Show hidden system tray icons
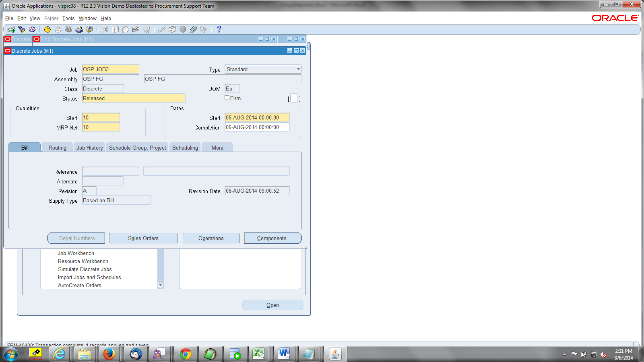The image size is (644, 362). pyautogui.click(x=564, y=354)
